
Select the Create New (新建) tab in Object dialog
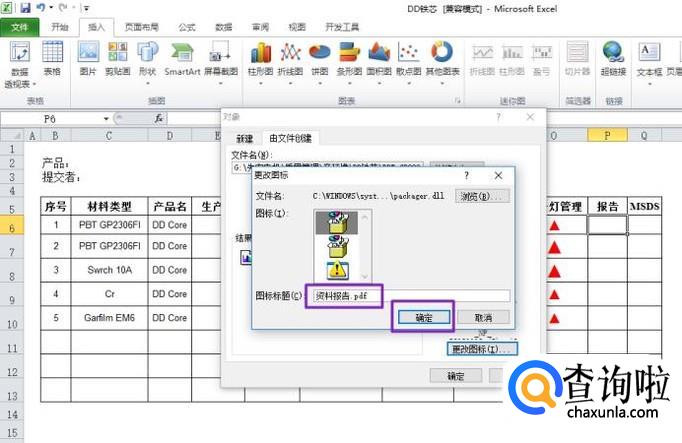point(244,139)
